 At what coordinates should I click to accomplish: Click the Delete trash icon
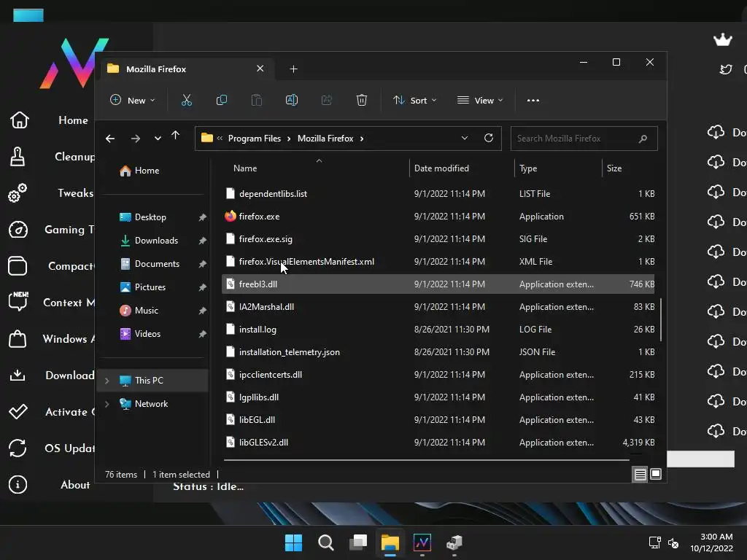[x=362, y=101]
